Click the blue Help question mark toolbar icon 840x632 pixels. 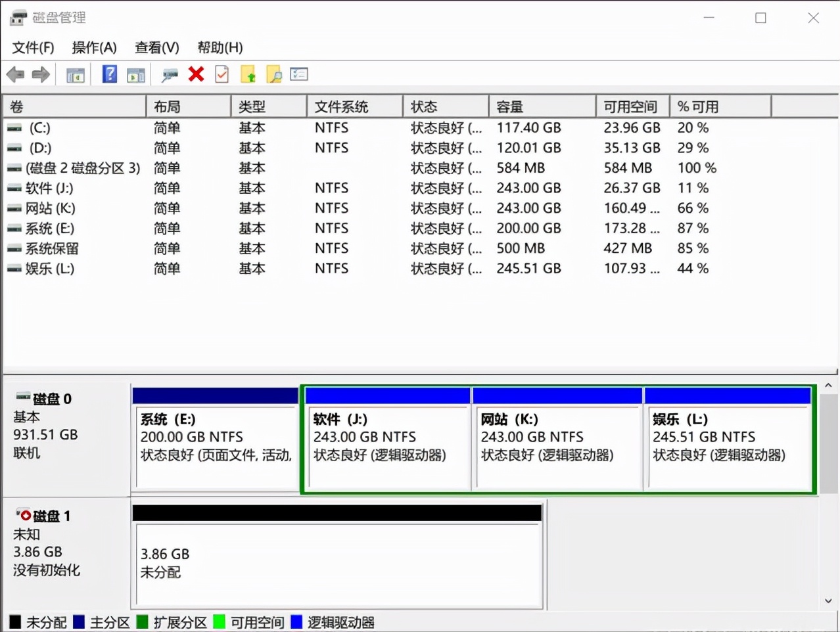108,74
